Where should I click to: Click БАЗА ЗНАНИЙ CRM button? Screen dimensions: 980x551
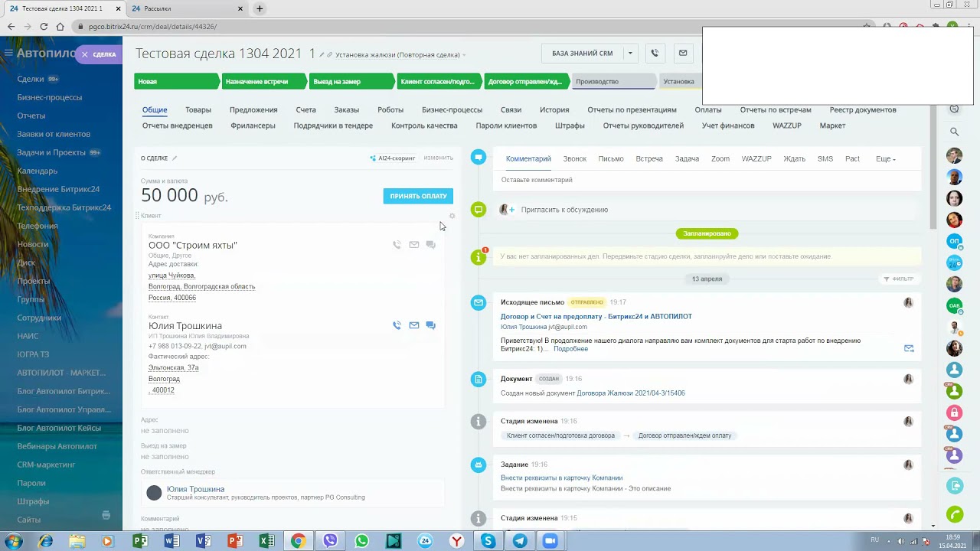[583, 54]
